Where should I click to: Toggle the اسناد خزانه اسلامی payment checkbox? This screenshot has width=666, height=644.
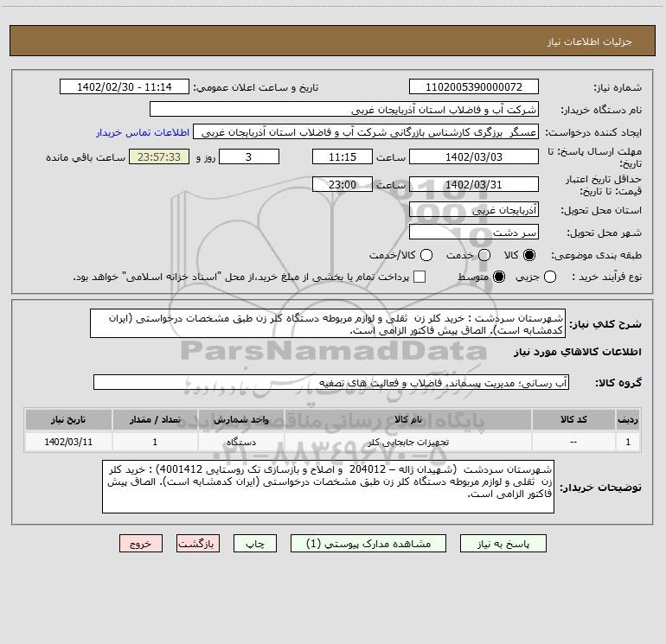pos(419,277)
